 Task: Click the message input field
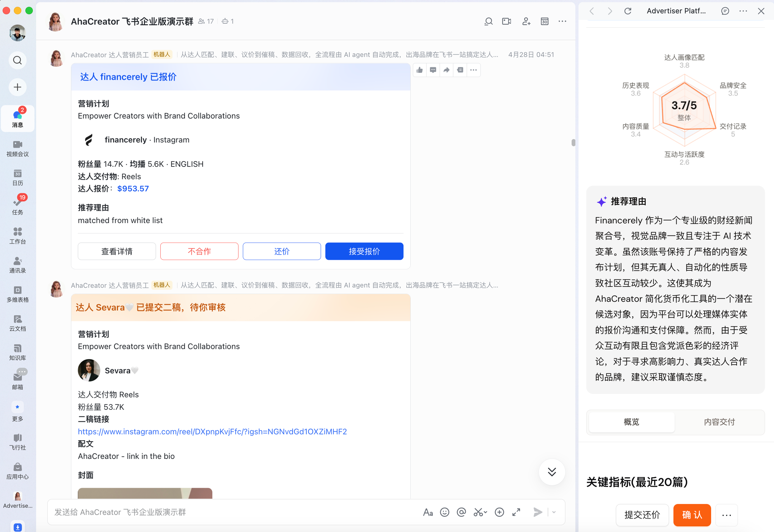[234, 512]
